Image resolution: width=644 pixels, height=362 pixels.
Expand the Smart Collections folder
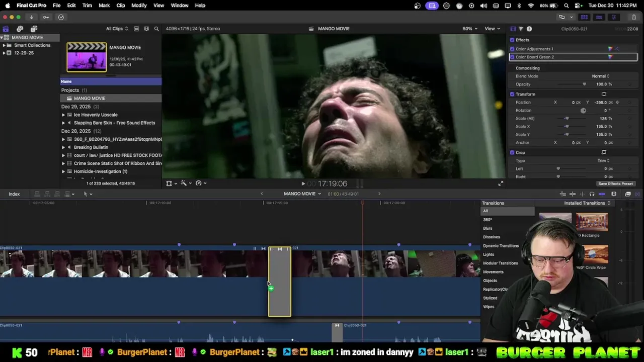point(4,45)
